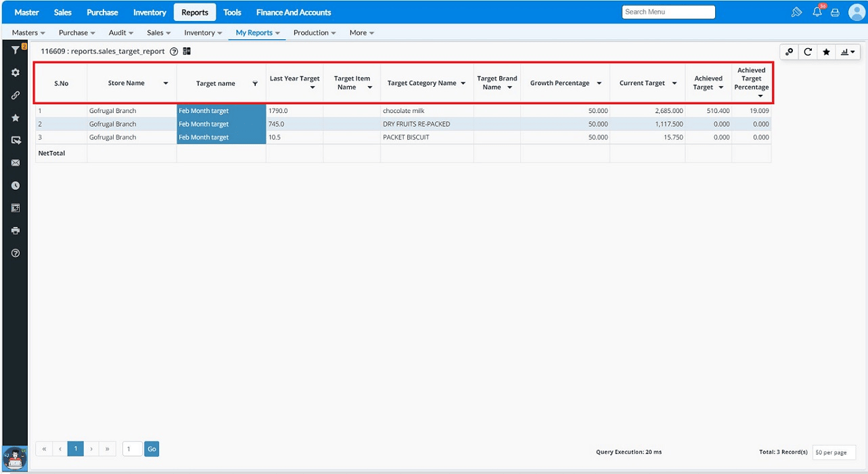Open the My Reports submenu
This screenshot has height=474, width=868.
257,33
